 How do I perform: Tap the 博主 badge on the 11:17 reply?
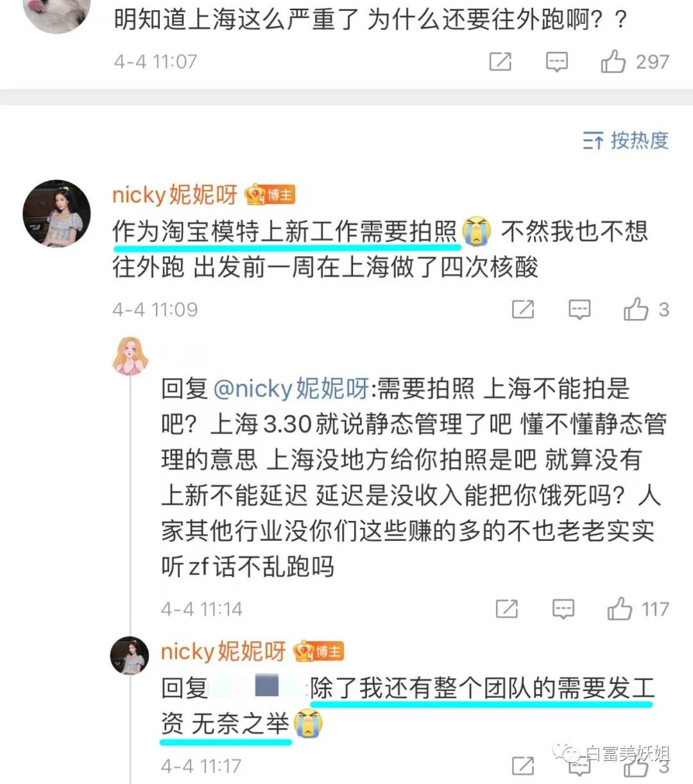319,651
